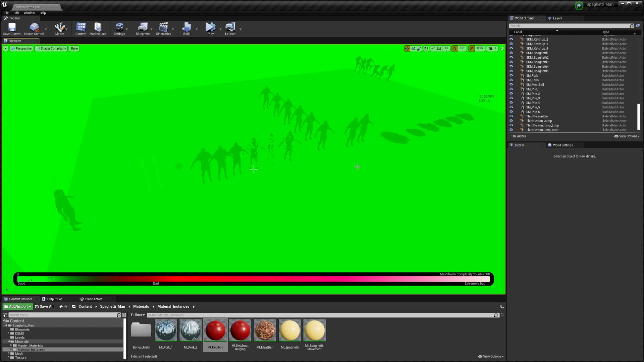Open the Filters dropdown in Content Browser
Screen dimensions: 644x362
tap(138, 315)
